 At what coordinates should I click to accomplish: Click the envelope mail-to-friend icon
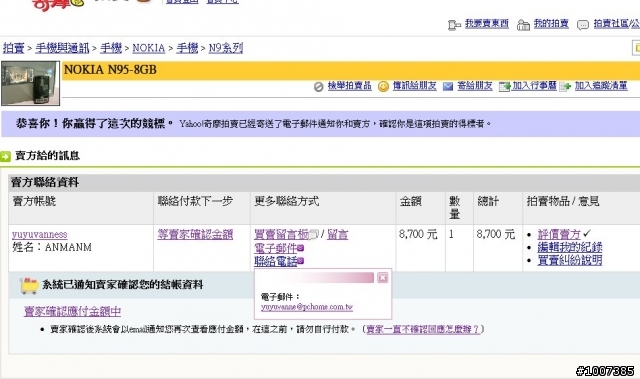pos(448,86)
